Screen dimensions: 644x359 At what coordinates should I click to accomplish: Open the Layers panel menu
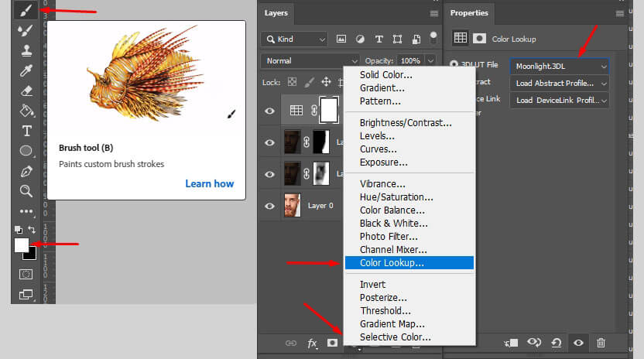point(433,14)
